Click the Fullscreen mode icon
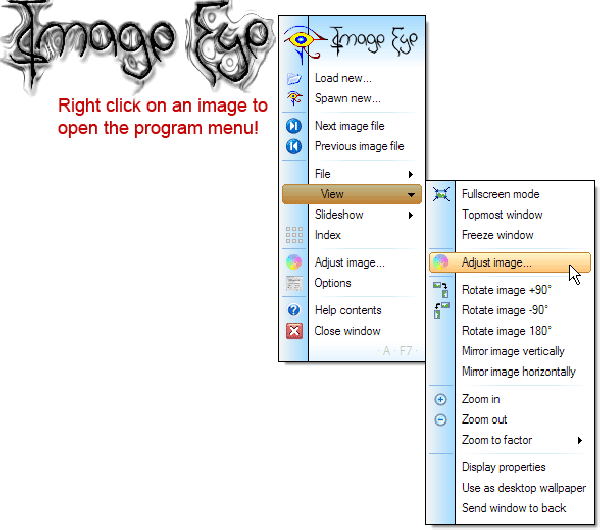 tap(441, 194)
